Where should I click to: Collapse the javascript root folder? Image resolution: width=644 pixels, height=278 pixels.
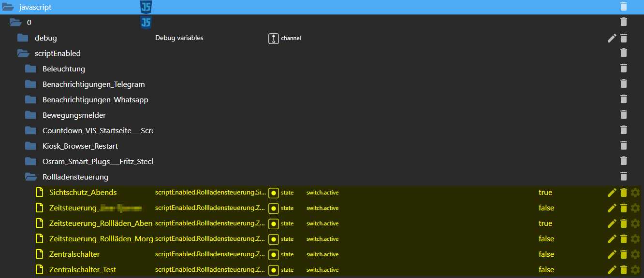tap(8, 7)
